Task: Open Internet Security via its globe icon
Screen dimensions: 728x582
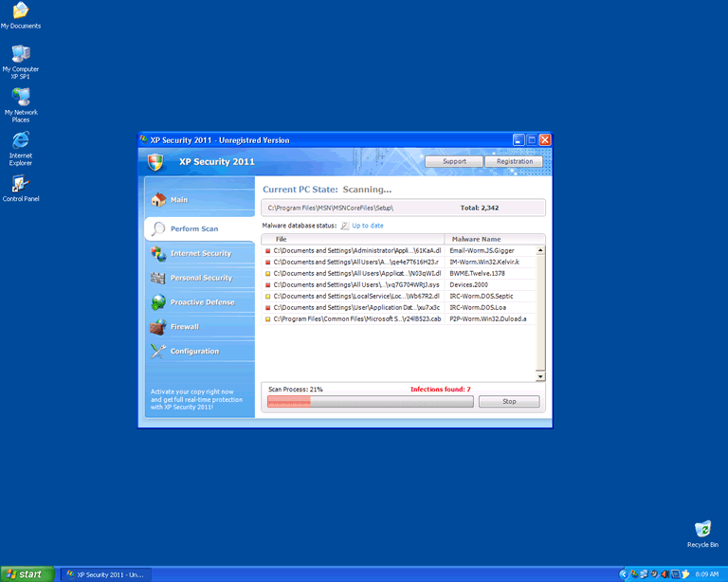Action: tap(158, 254)
